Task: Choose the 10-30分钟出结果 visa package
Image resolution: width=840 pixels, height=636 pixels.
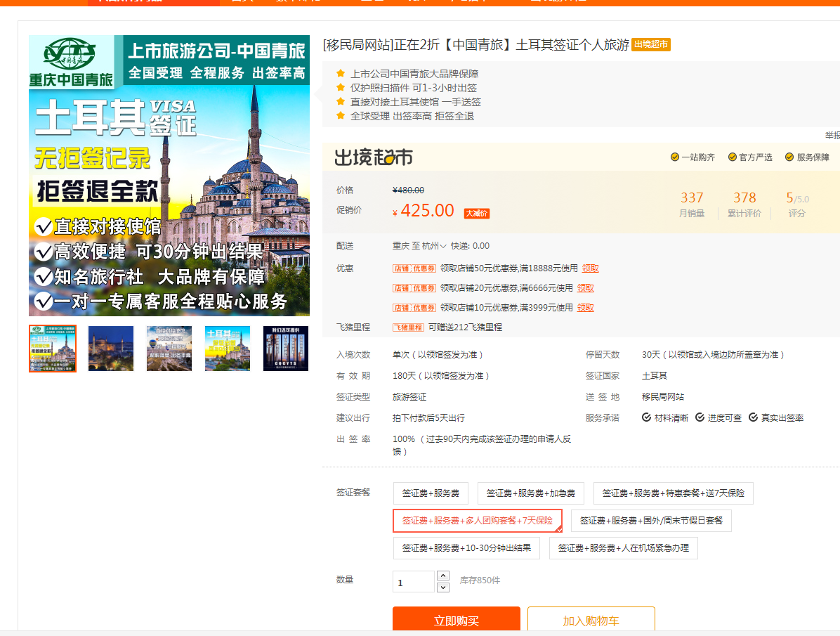Action: click(466, 548)
